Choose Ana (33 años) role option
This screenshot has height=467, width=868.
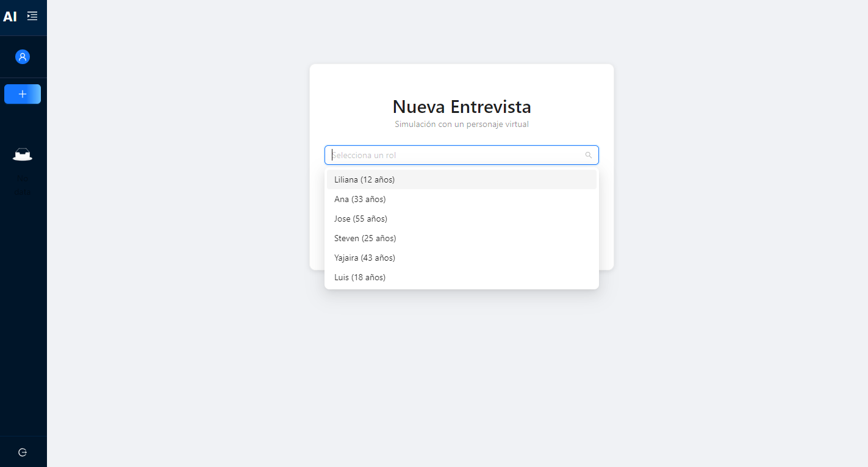click(x=360, y=199)
